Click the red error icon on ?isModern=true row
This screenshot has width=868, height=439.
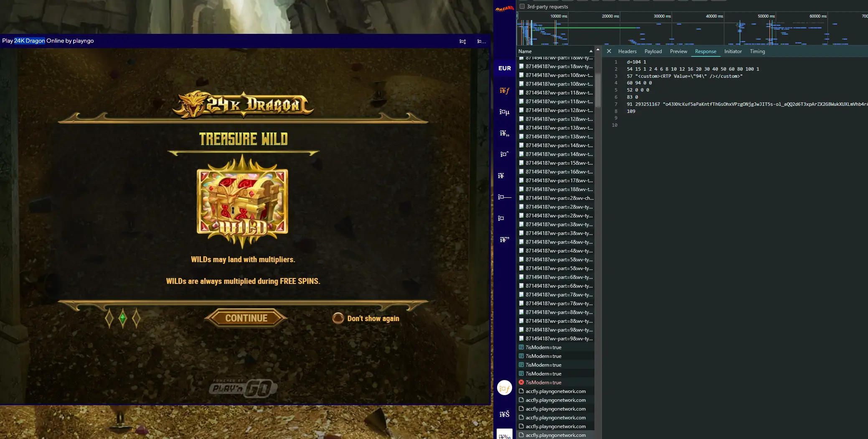coord(521,382)
